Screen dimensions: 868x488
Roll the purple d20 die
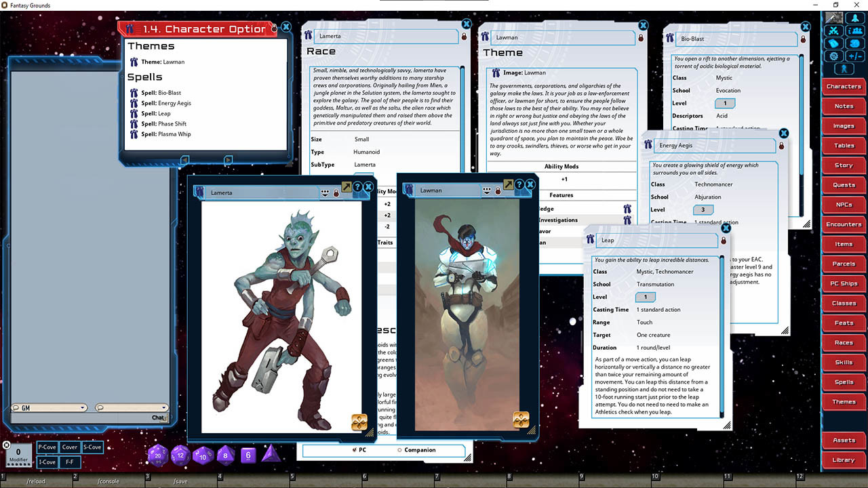pos(158,455)
